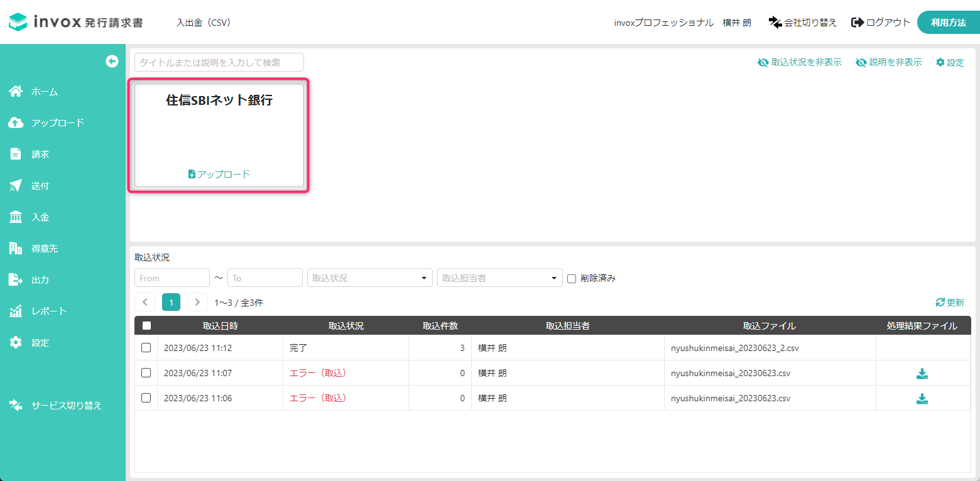Screen dimensions: 980x481
Task: Open the 請求 section from the sidebar
Action: 16,154
